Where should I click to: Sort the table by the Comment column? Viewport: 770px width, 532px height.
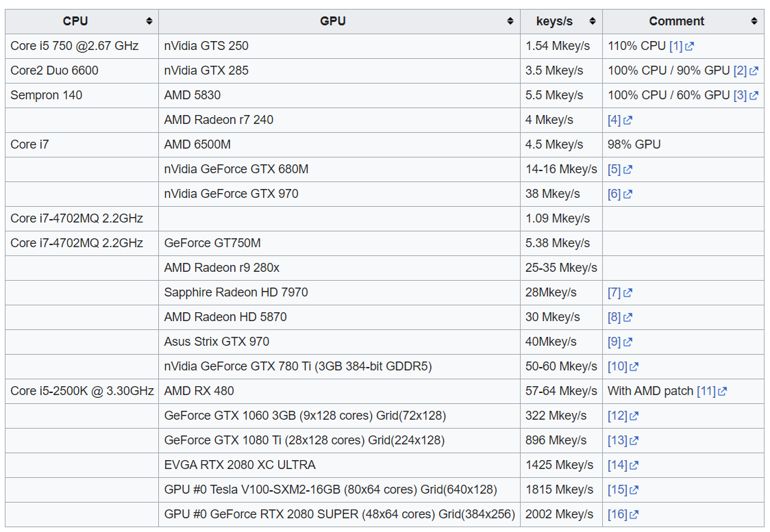pyautogui.click(x=683, y=21)
